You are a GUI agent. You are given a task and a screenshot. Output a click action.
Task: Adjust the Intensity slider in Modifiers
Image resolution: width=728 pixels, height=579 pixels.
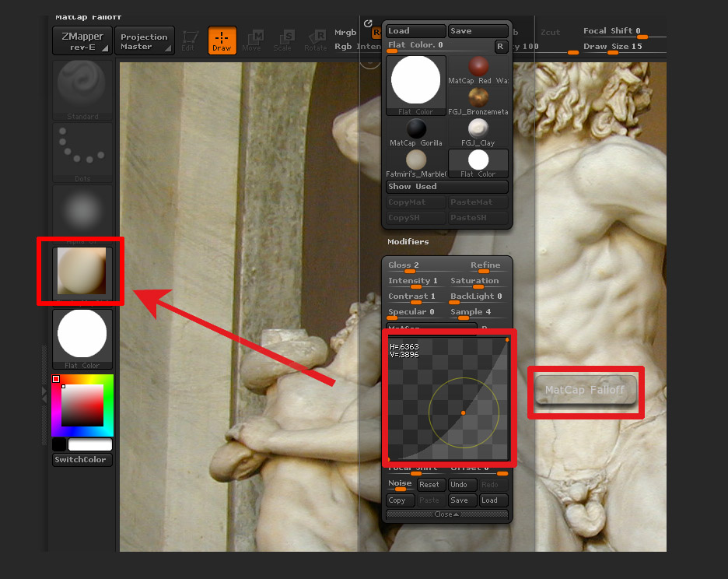(416, 282)
